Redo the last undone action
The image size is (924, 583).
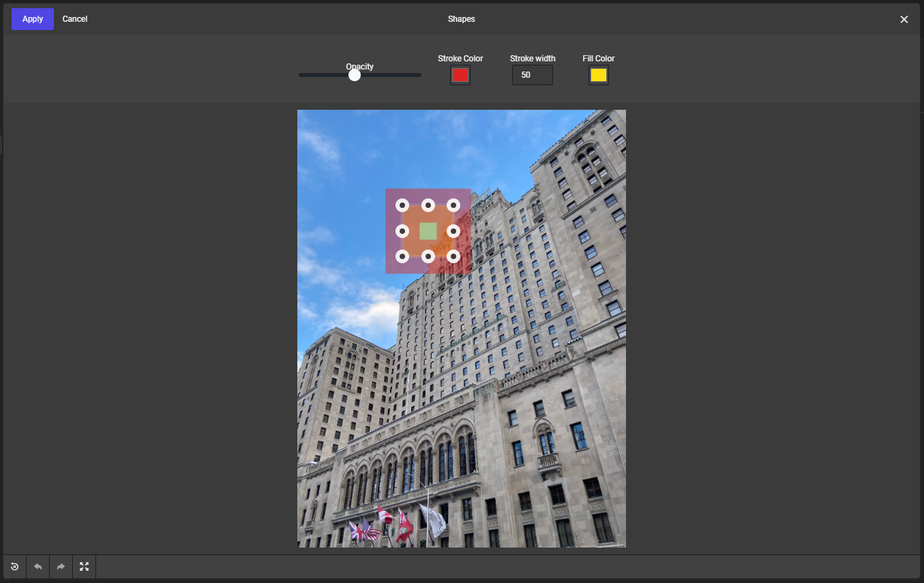point(61,567)
